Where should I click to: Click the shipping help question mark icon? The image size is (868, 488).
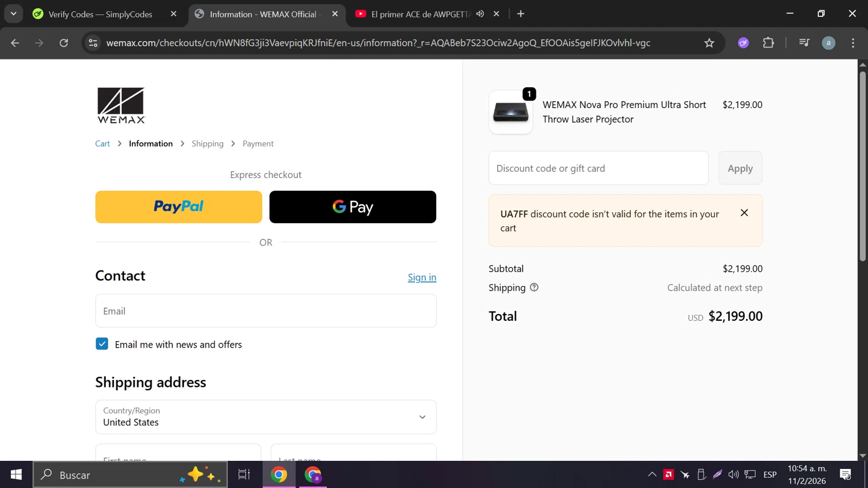click(534, 287)
